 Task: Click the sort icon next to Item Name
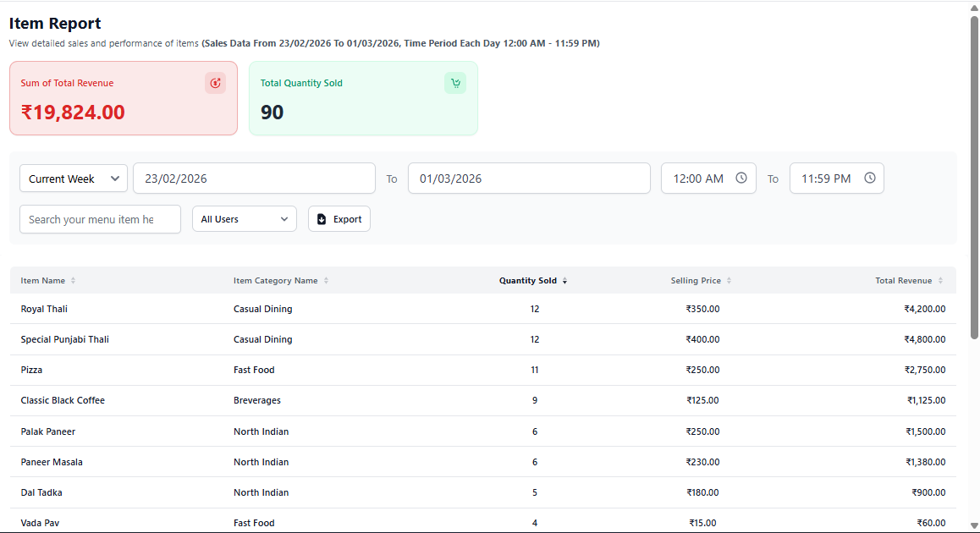coord(73,281)
